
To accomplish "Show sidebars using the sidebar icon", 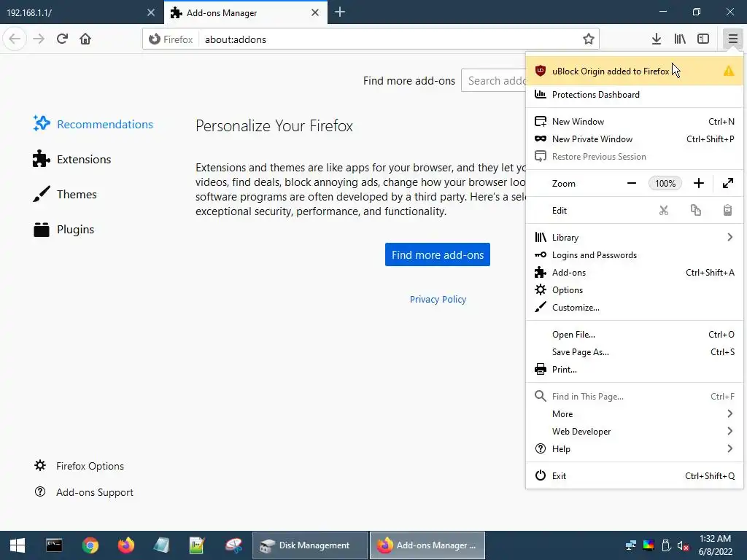I will pos(703,39).
